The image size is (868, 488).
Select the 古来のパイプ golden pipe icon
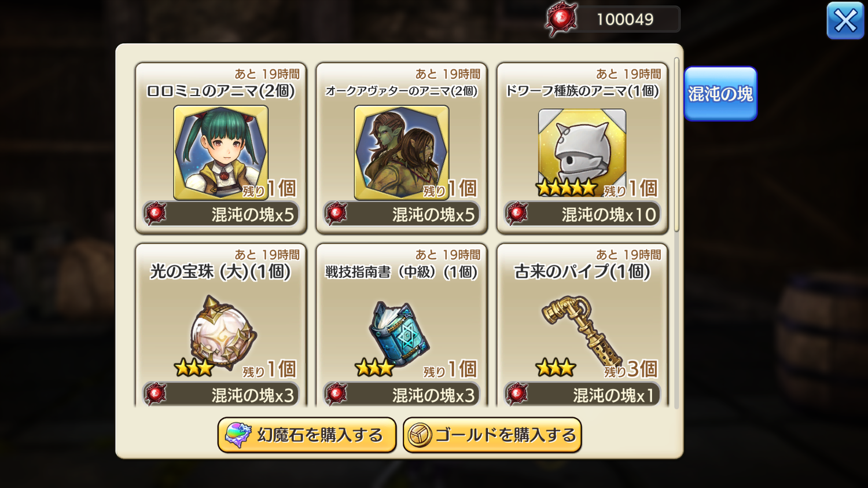point(580,329)
